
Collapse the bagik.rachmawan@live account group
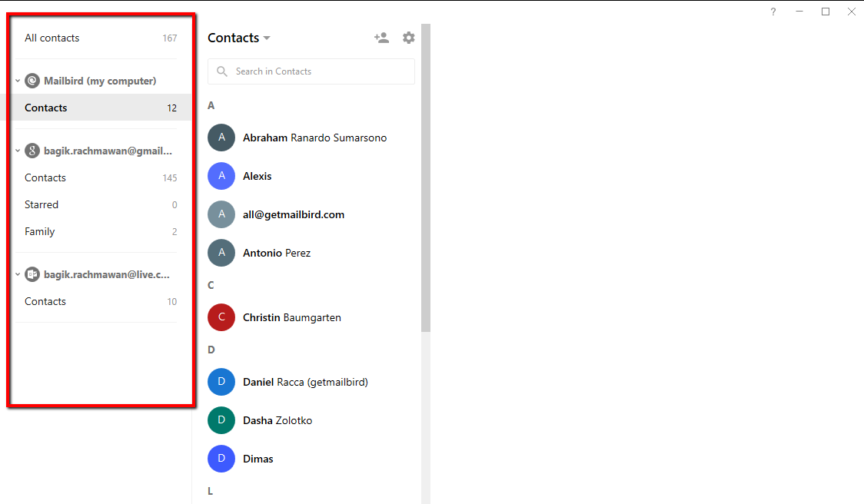(18, 274)
